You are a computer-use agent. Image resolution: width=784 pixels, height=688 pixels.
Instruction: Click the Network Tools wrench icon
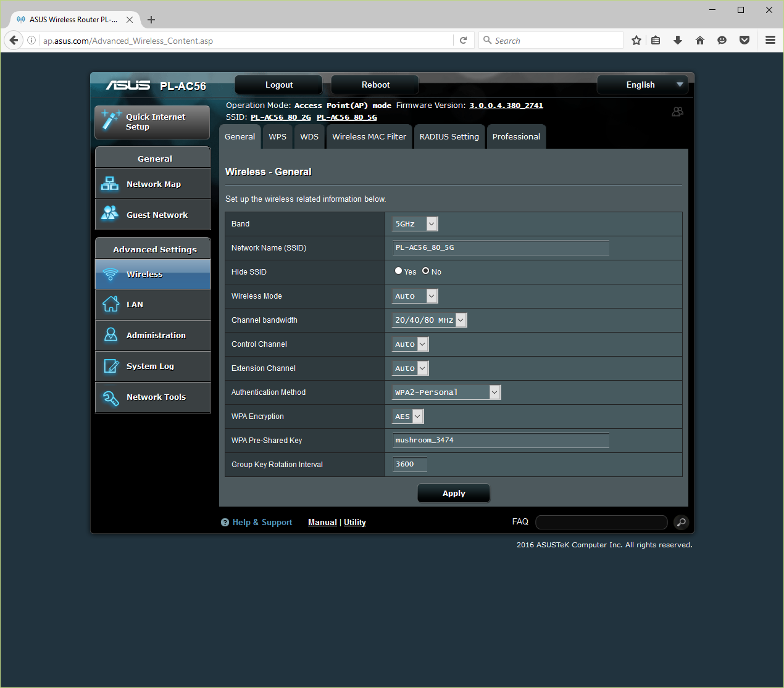(111, 398)
